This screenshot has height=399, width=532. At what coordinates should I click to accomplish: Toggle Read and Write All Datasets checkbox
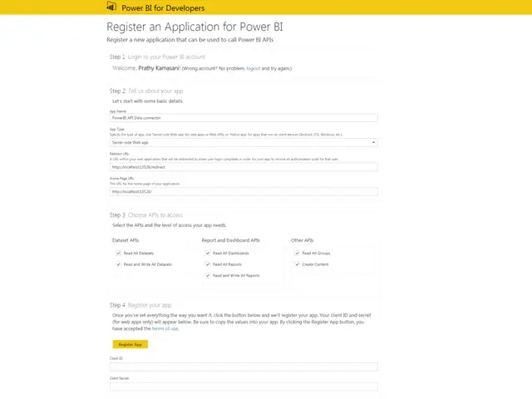pos(118,264)
